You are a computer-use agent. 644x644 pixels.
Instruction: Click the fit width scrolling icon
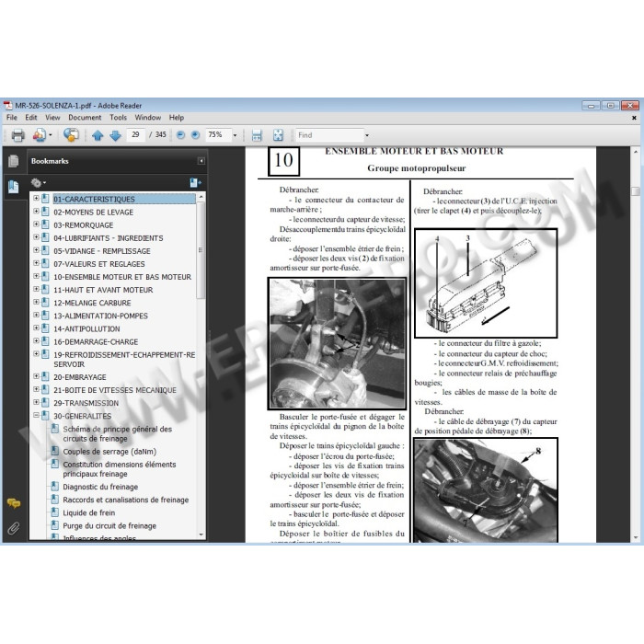(x=257, y=135)
